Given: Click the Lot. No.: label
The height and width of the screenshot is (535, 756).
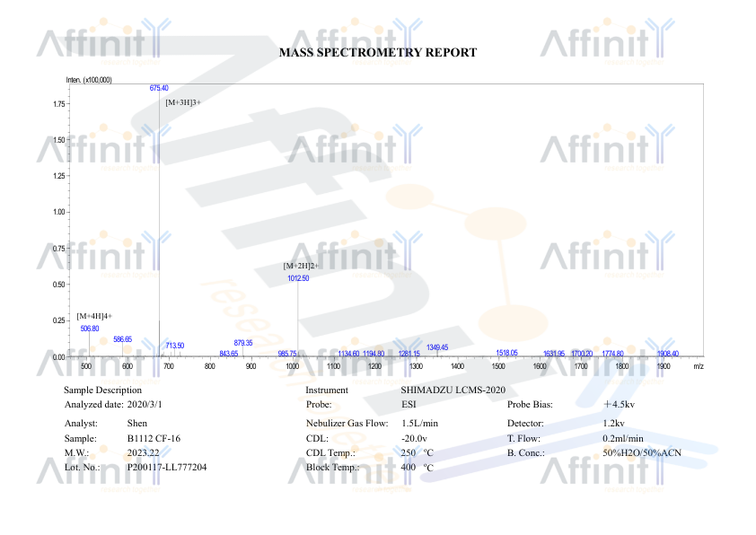Looking at the screenshot, I should pos(83,467).
